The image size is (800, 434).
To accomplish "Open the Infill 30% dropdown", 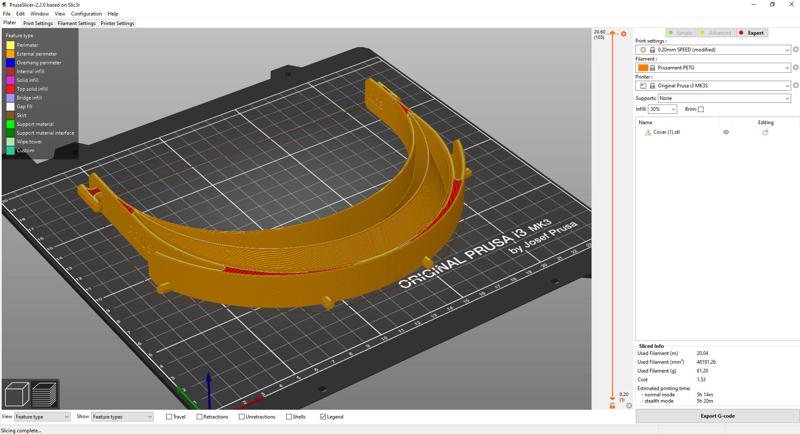I will point(662,109).
